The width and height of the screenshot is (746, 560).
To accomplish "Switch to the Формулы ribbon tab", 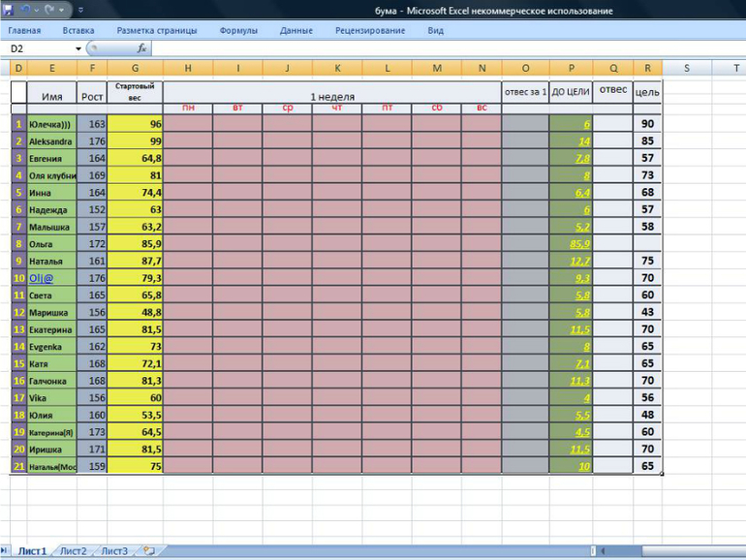I will click(238, 30).
